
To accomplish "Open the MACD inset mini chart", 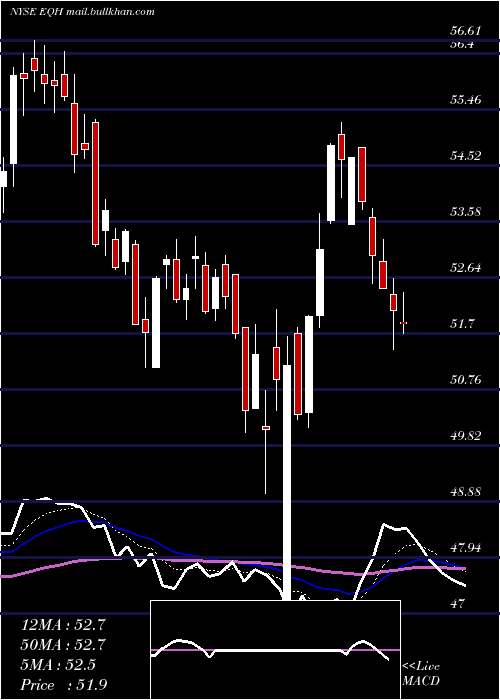I will 275,650.
